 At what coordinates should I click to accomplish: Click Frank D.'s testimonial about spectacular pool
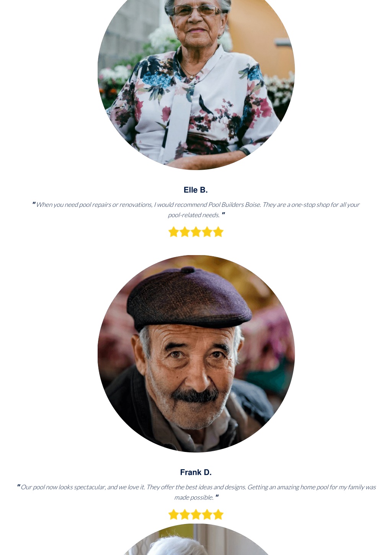[196, 492]
